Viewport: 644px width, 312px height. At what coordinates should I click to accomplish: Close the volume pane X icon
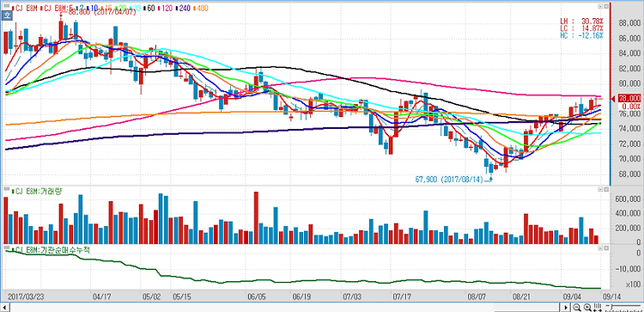605,189
